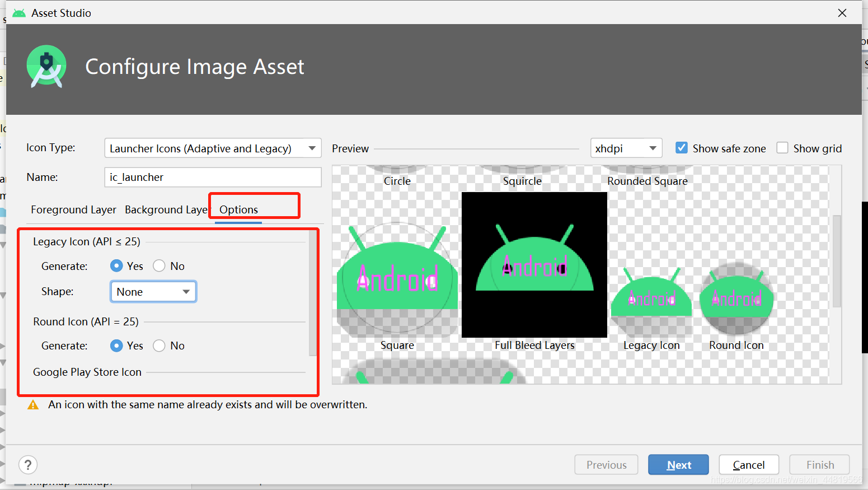The height and width of the screenshot is (490, 868).
Task: Click the preview pane vertical scrollbar
Action: click(x=837, y=261)
